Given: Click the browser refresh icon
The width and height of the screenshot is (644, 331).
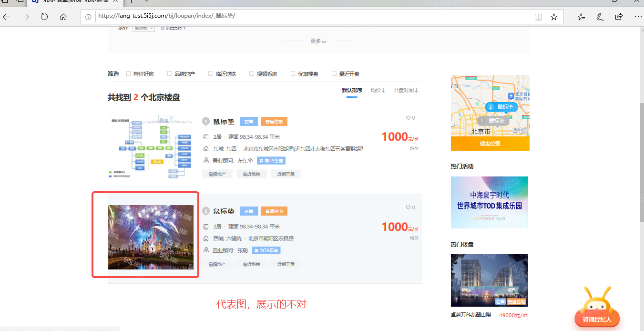Looking at the screenshot, I should pos(44,17).
